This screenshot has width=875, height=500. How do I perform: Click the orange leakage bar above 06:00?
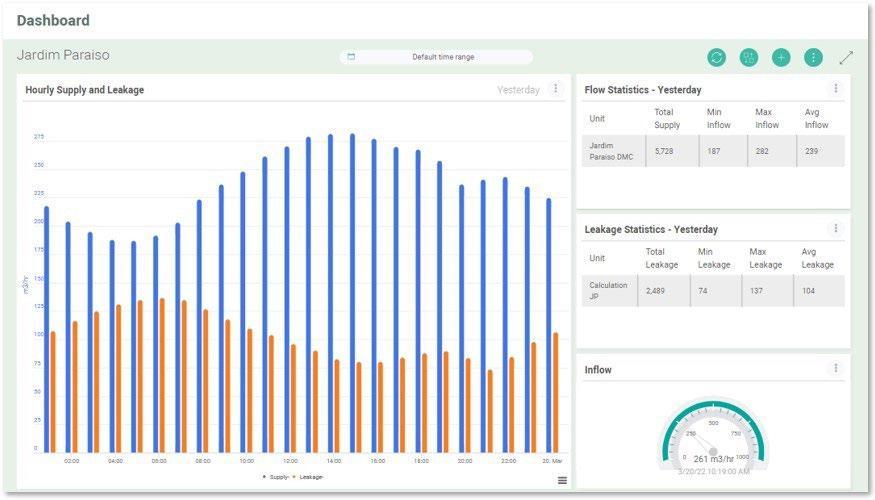(162, 375)
